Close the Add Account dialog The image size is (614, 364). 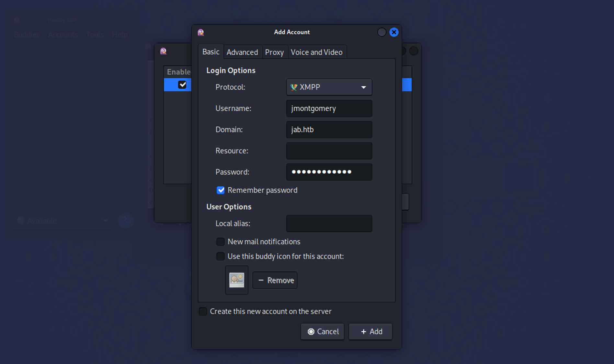click(394, 32)
